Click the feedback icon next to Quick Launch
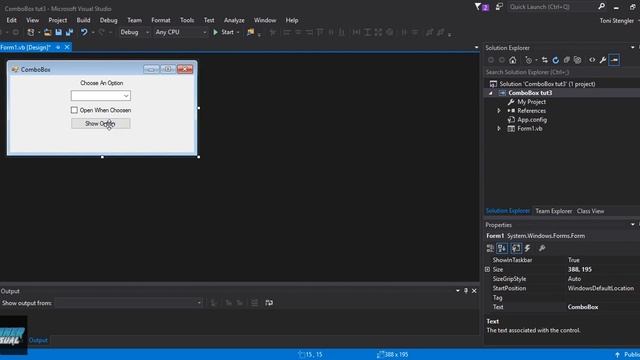 point(499,7)
